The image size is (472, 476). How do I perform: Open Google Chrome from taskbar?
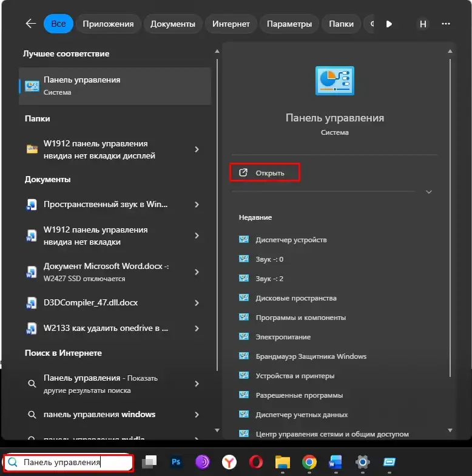(x=309, y=462)
